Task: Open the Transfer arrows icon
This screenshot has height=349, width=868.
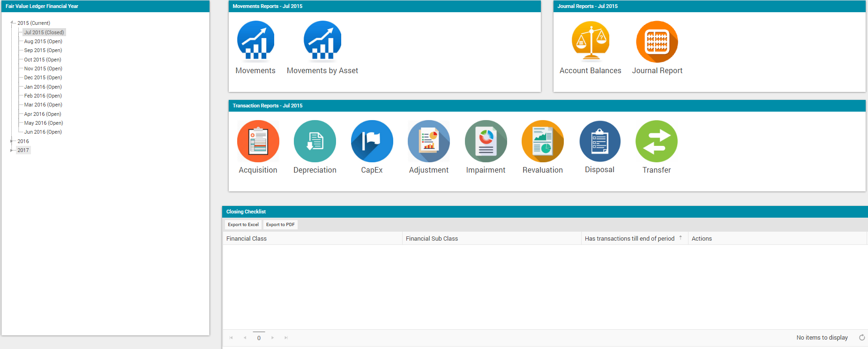Action: point(657,141)
